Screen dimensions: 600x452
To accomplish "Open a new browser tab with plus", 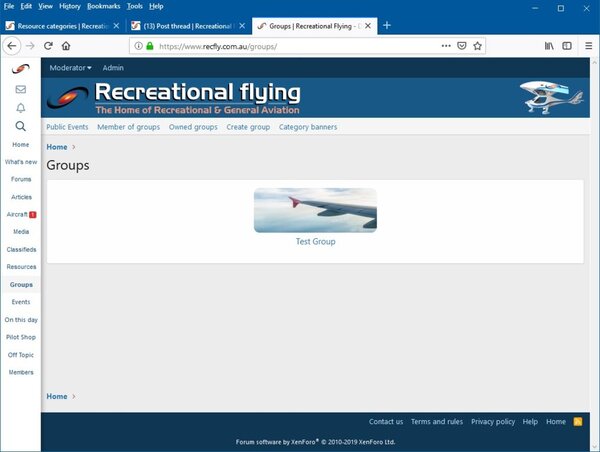I will pyautogui.click(x=387, y=25).
